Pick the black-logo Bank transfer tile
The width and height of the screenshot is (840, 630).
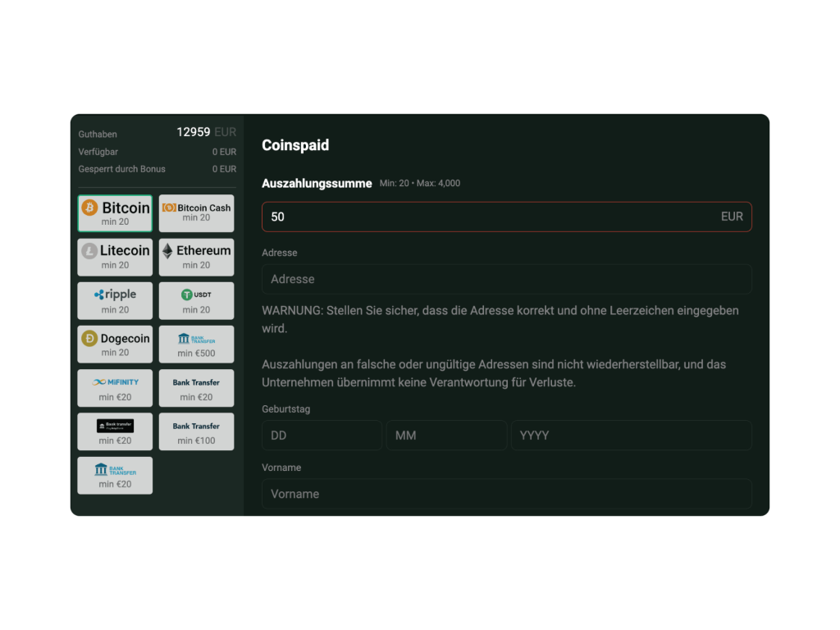115,431
